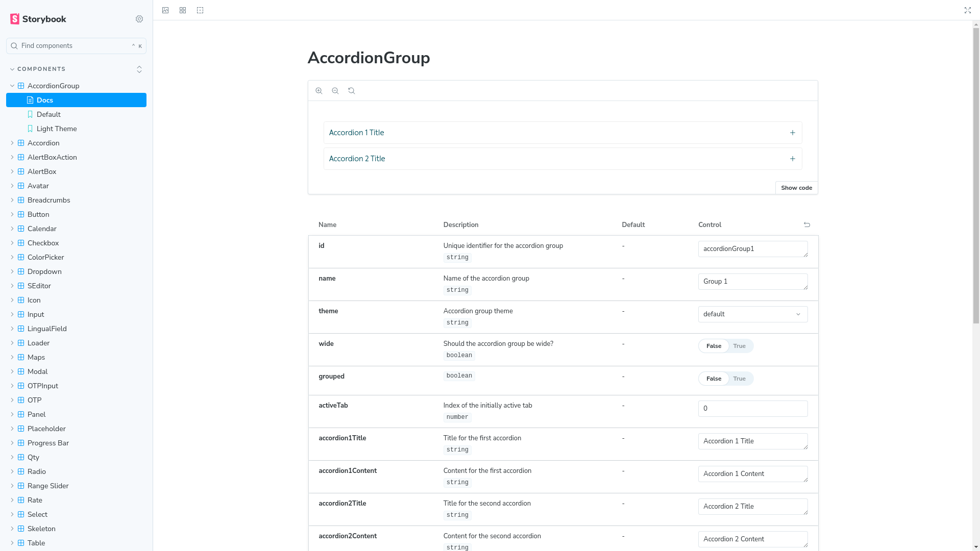Click bookmark icon of Default story

click(30, 114)
